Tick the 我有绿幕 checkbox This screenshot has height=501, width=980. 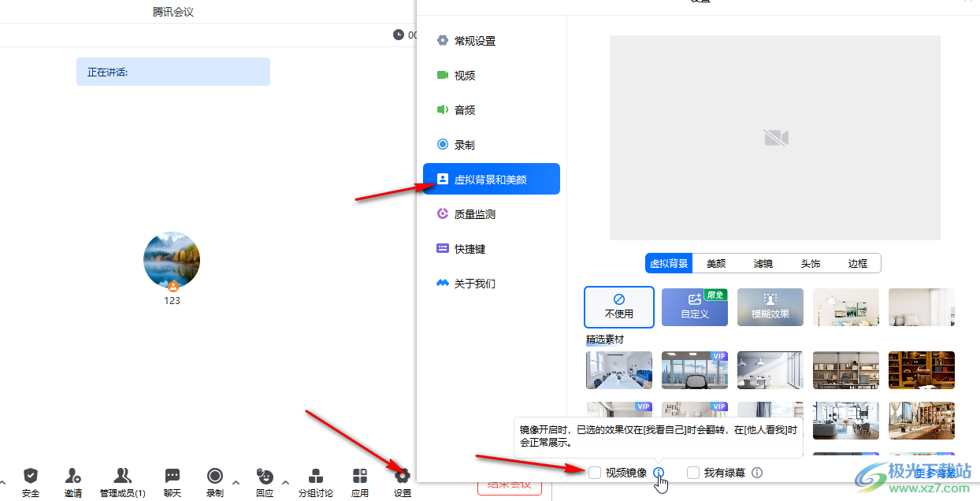pyautogui.click(x=693, y=473)
